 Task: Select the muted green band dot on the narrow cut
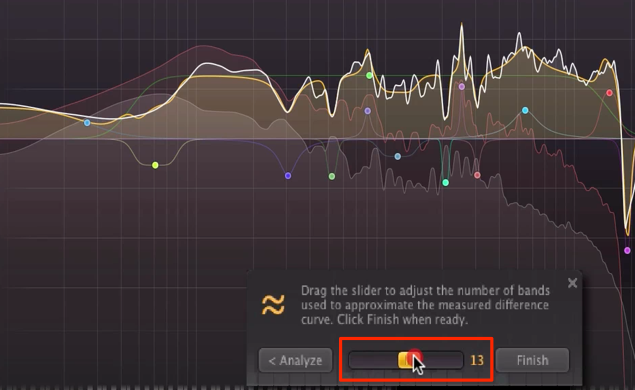coord(332,176)
